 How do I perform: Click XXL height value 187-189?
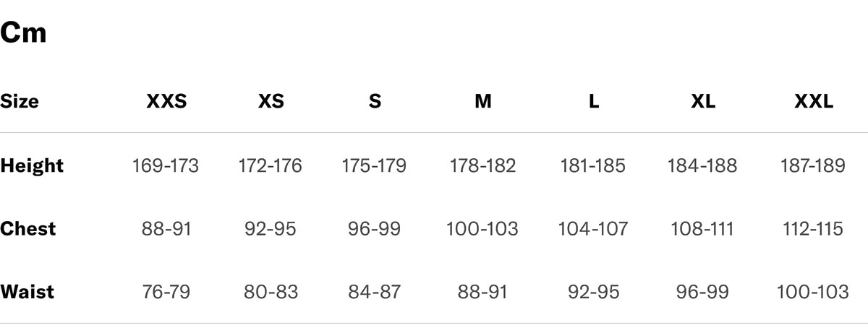click(812, 166)
